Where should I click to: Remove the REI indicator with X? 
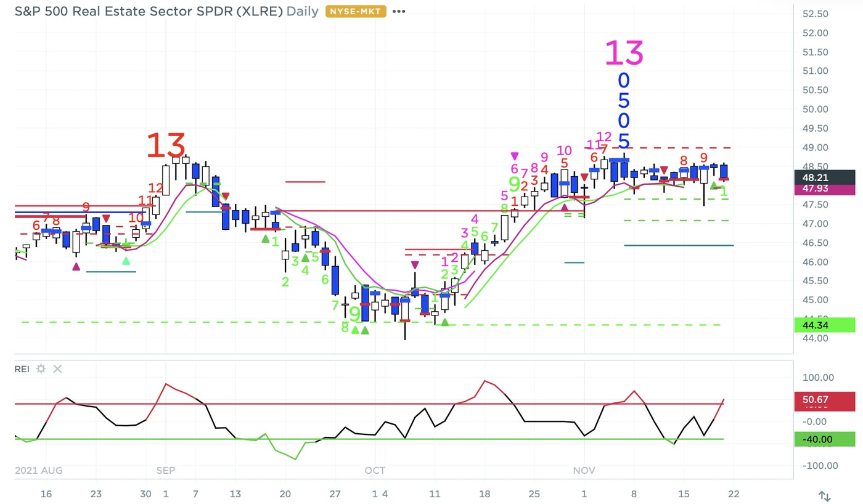(57, 369)
